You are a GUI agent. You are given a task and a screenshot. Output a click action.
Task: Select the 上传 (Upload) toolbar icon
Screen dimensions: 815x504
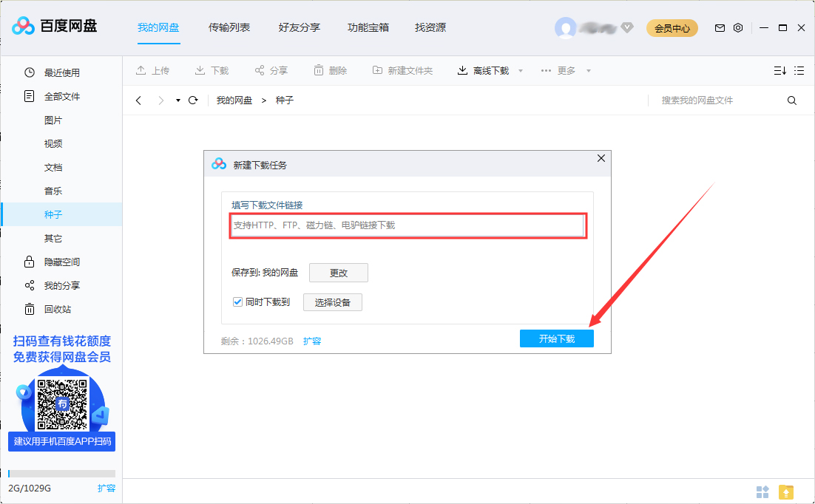tap(153, 70)
